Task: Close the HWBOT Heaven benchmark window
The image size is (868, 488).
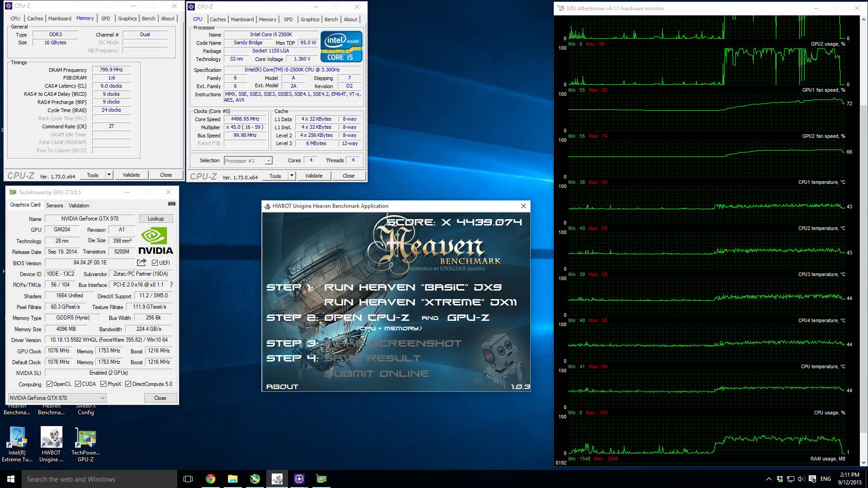Action: coord(524,206)
